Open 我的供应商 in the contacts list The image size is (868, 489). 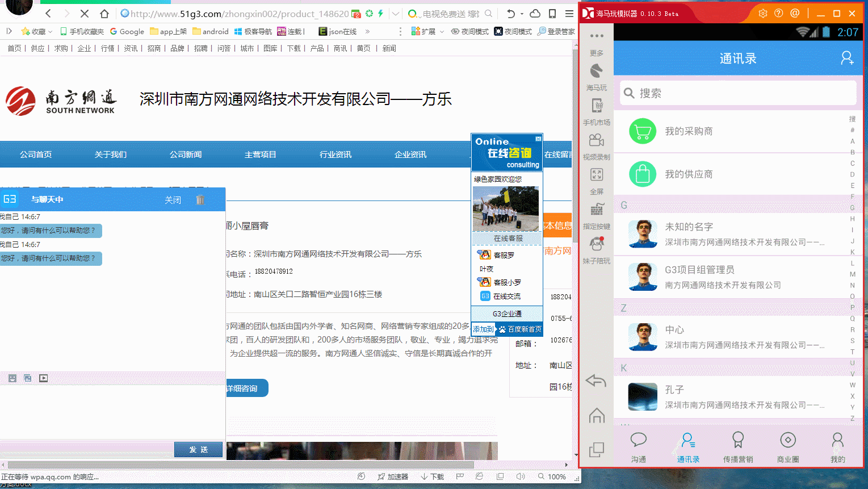coord(732,174)
